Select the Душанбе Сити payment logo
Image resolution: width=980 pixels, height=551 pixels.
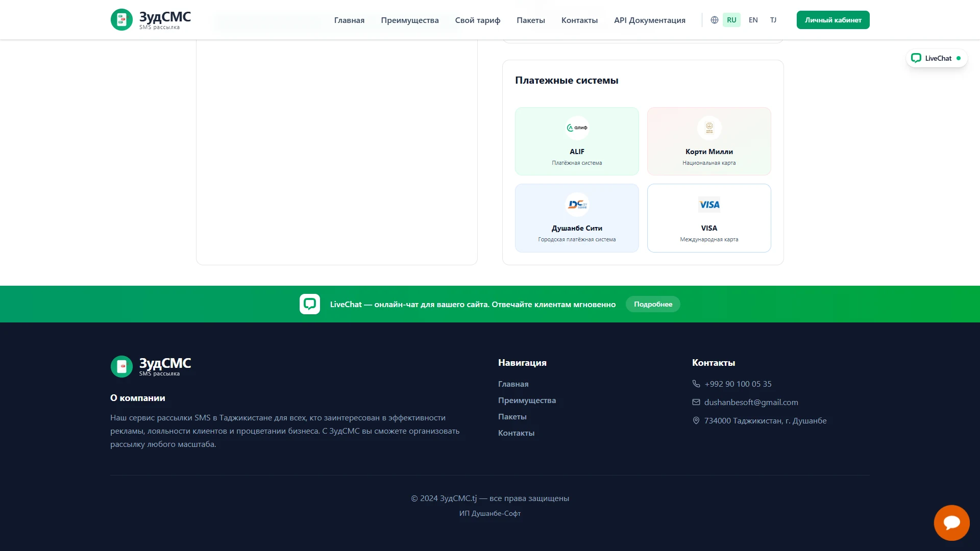coord(577,205)
